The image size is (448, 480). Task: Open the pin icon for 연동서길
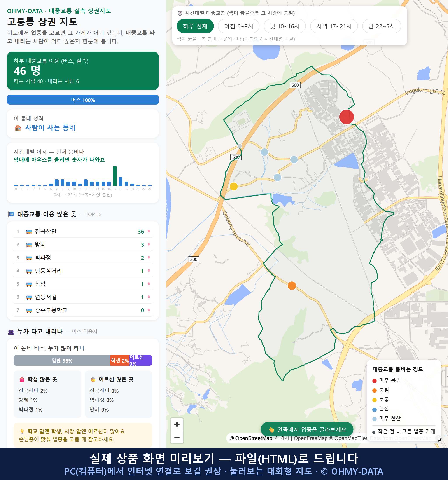pyautogui.click(x=149, y=297)
